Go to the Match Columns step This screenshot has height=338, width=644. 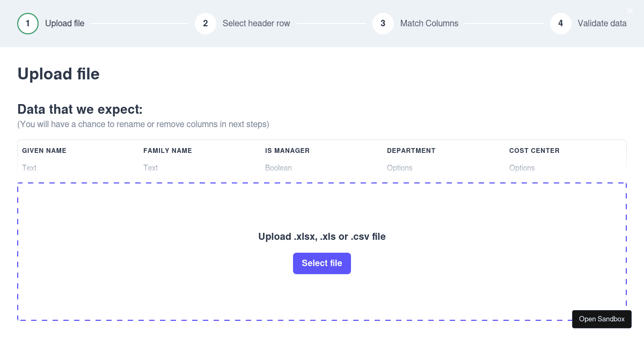(429, 24)
